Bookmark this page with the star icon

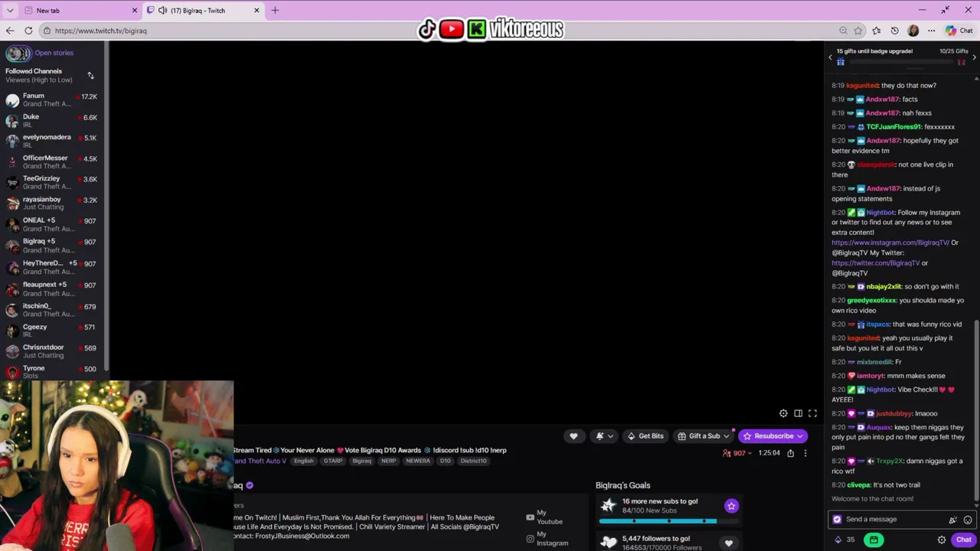point(858,31)
